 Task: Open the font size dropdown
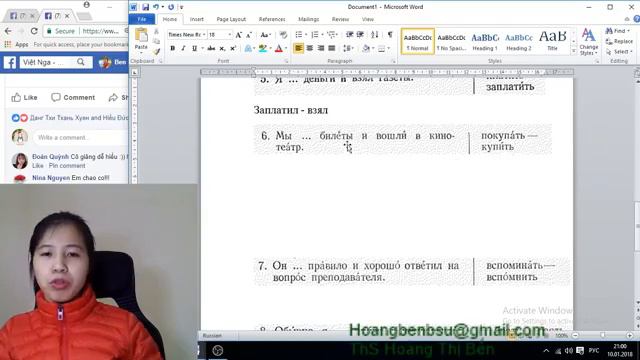(x=230, y=35)
